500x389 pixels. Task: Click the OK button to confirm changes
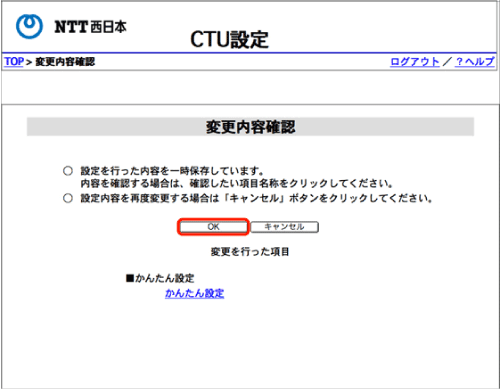213,227
